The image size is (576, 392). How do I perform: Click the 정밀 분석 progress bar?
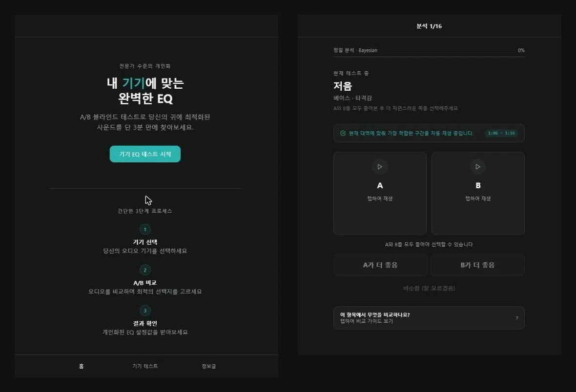[429, 57]
